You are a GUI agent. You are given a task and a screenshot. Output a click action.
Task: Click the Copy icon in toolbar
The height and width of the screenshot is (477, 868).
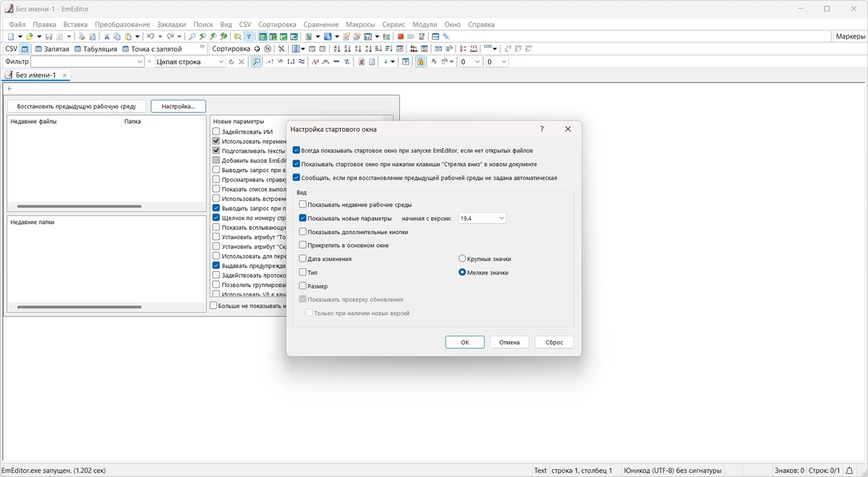[x=117, y=36]
